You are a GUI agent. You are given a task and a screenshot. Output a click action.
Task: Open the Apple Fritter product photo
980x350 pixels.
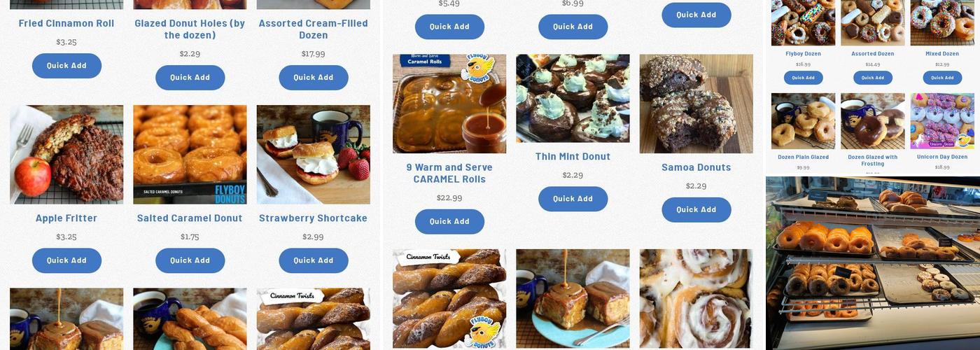[x=66, y=155]
